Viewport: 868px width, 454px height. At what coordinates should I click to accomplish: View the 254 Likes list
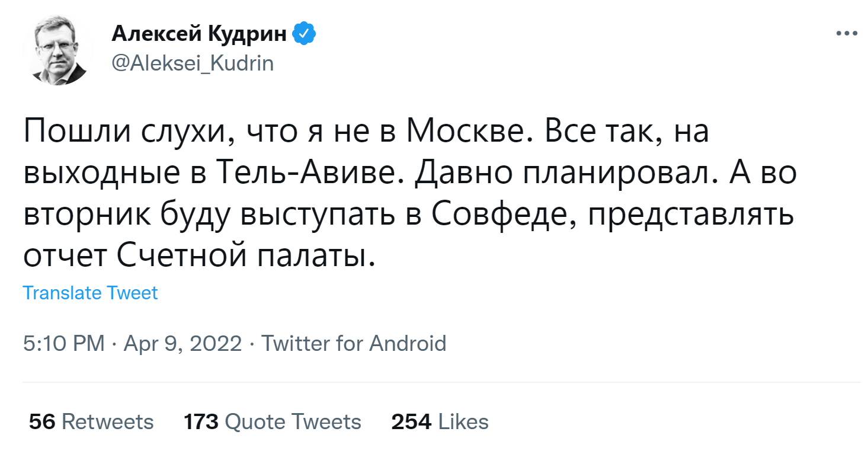coord(440,421)
